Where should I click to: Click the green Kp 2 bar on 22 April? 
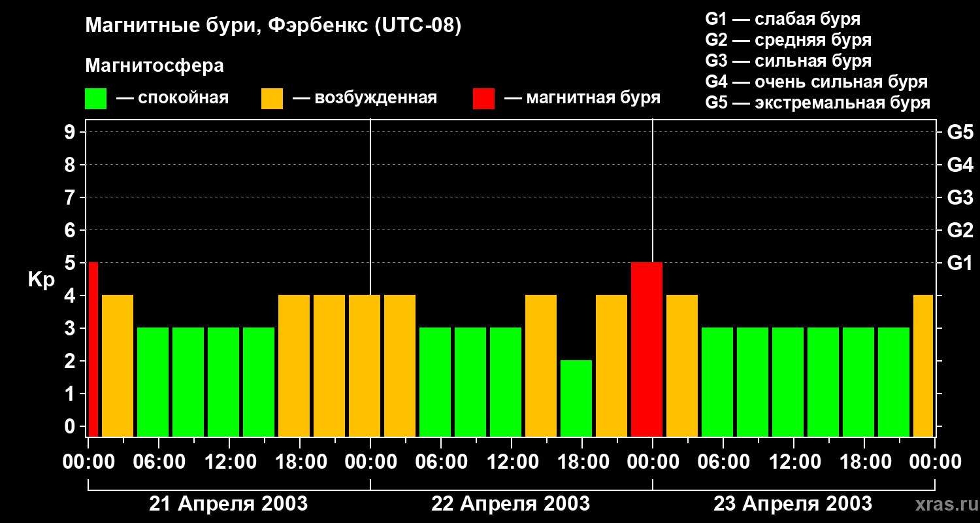tap(576, 398)
